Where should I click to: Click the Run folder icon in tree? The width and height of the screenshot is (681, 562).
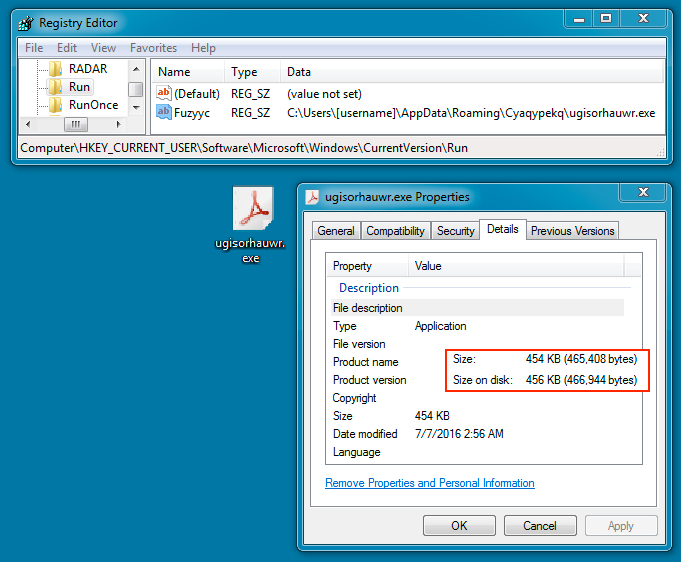point(56,87)
